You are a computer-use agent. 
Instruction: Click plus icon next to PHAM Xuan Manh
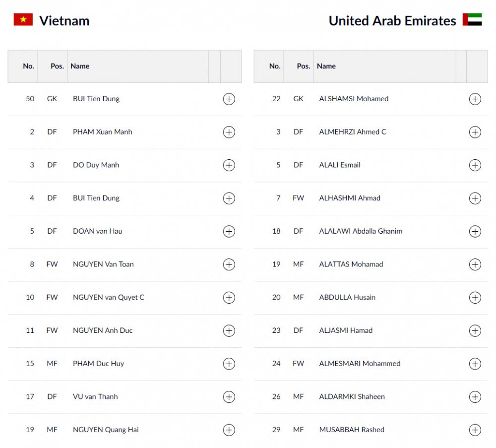(229, 132)
